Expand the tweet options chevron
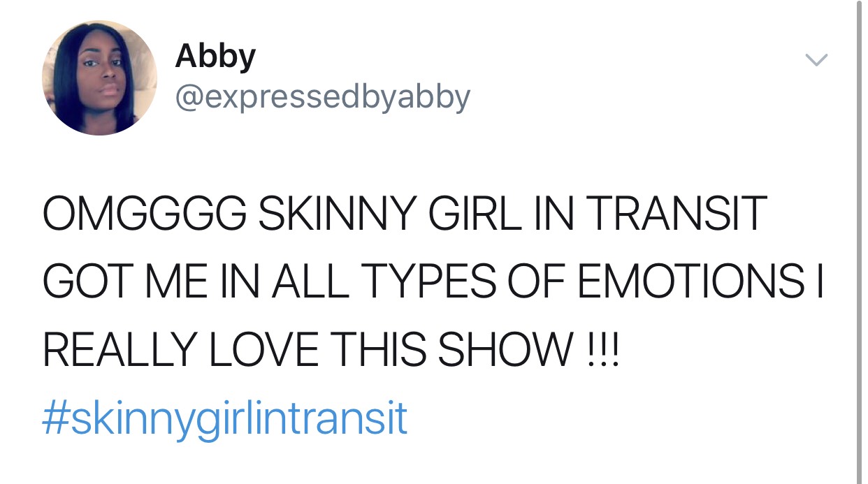This screenshot has height=484, width=868. [816, 61]
